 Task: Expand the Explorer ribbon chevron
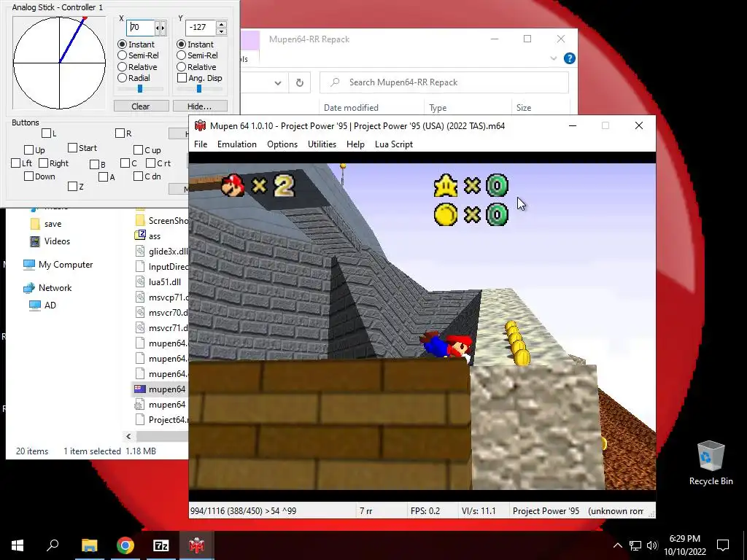click(553, 58)
